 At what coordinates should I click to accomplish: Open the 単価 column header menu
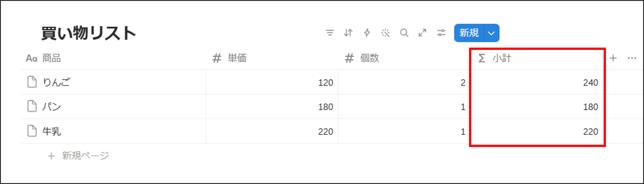272,58
